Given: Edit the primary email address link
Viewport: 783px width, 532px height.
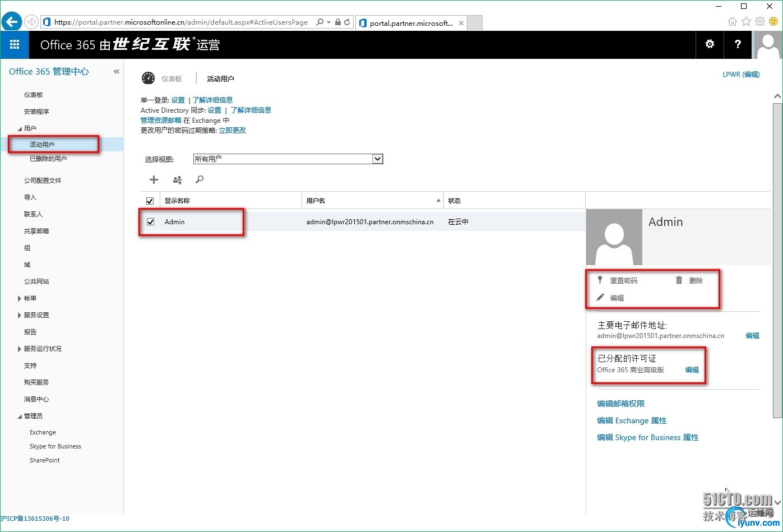Looking at the screenshot, I should click(752, 336).
